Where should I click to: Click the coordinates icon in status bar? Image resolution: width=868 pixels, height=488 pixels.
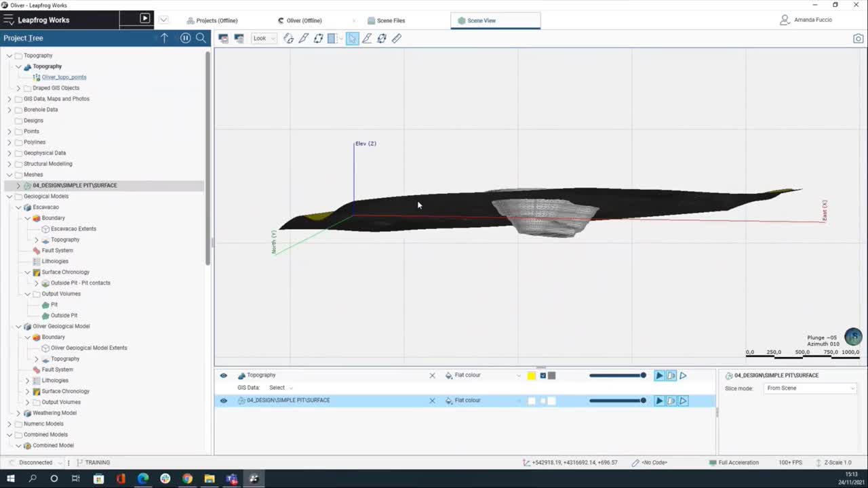point(526,462)
